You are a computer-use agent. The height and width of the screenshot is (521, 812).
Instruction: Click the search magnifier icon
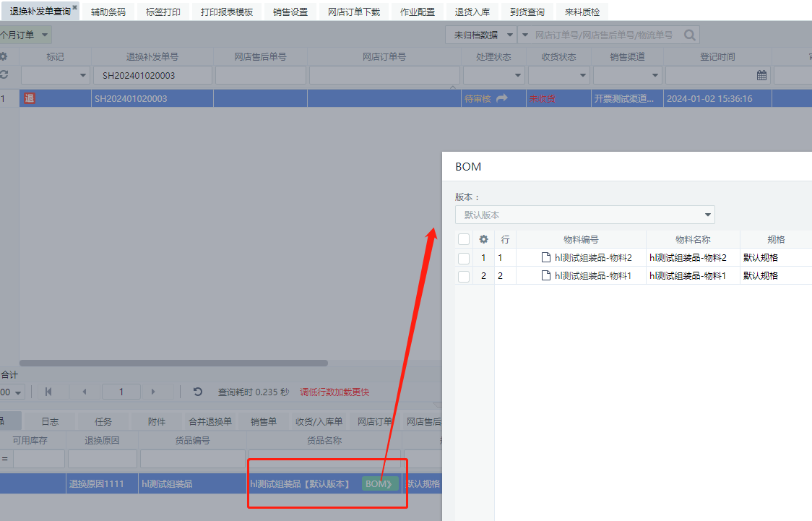pyautogui.click(x=689, y=35)
